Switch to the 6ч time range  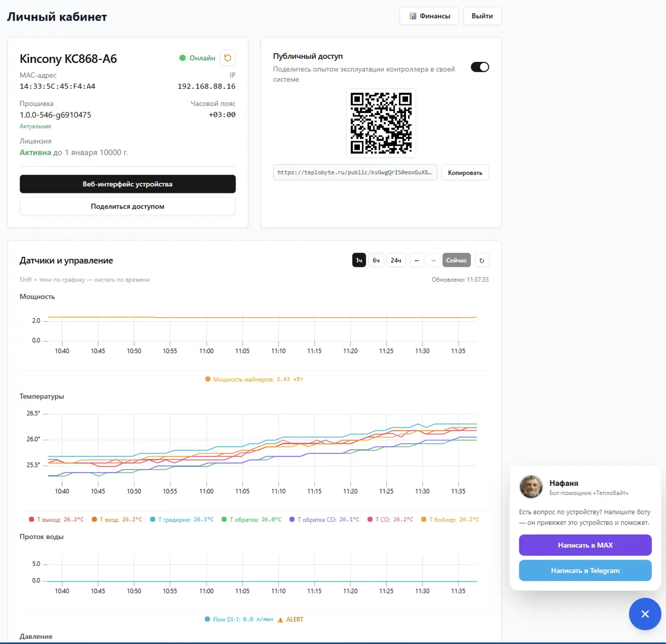(376, 260)
